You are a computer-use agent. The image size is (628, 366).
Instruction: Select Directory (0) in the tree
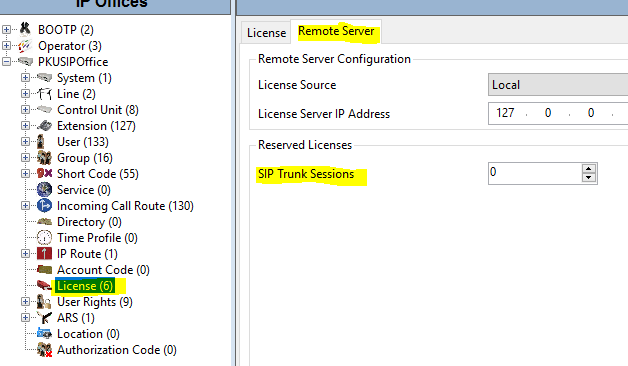tap(89, 222)
